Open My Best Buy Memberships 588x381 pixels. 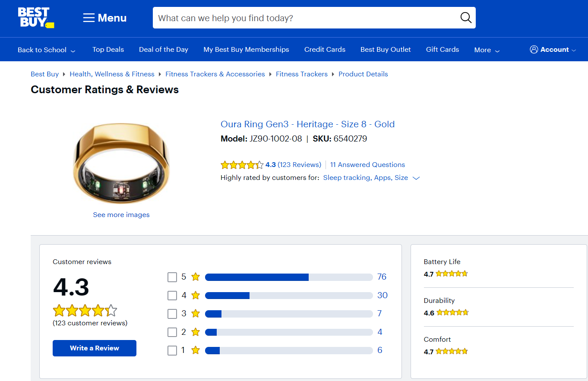[246, 49]
